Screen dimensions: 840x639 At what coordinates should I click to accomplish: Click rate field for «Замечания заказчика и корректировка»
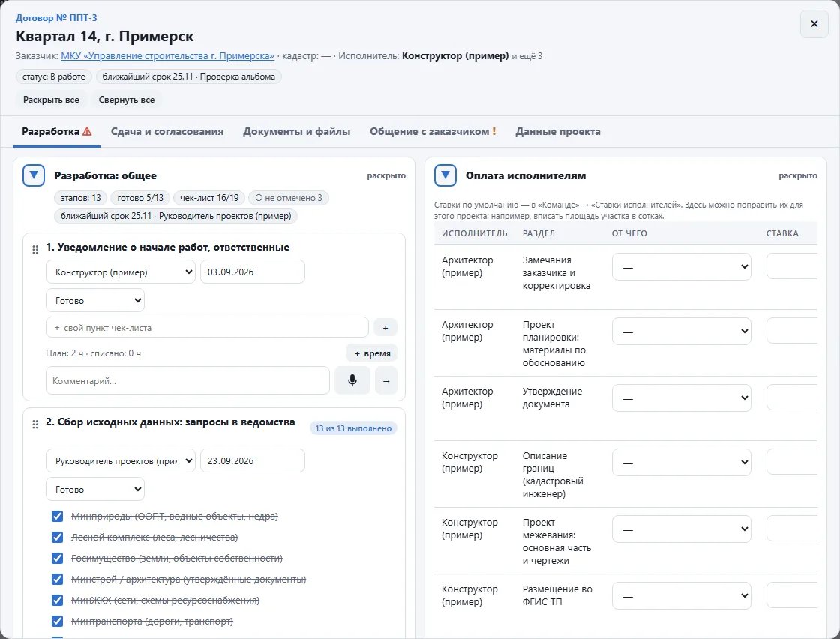pyautogui.click(x=792, y=267)
